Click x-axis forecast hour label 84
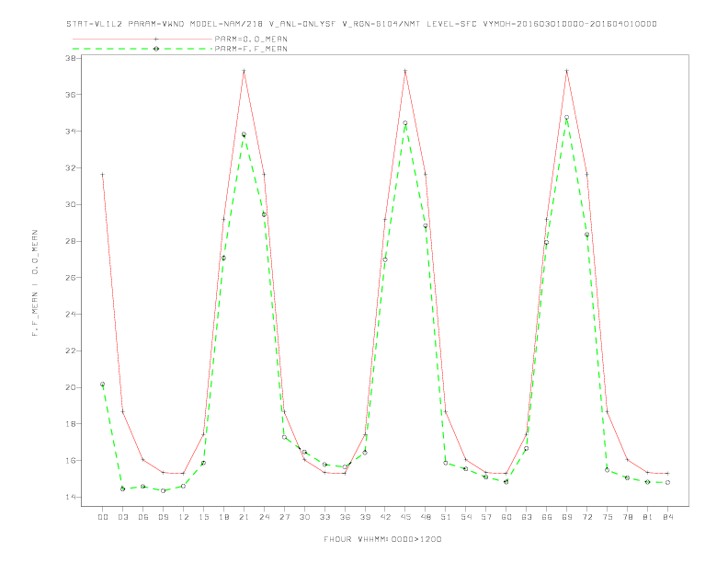The image size is (728, 563). coord(667,517)
